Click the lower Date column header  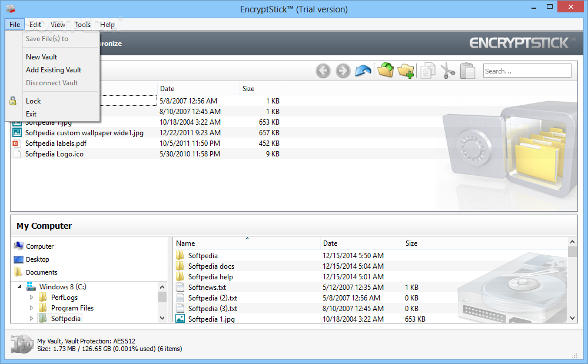tap(361, 243)
